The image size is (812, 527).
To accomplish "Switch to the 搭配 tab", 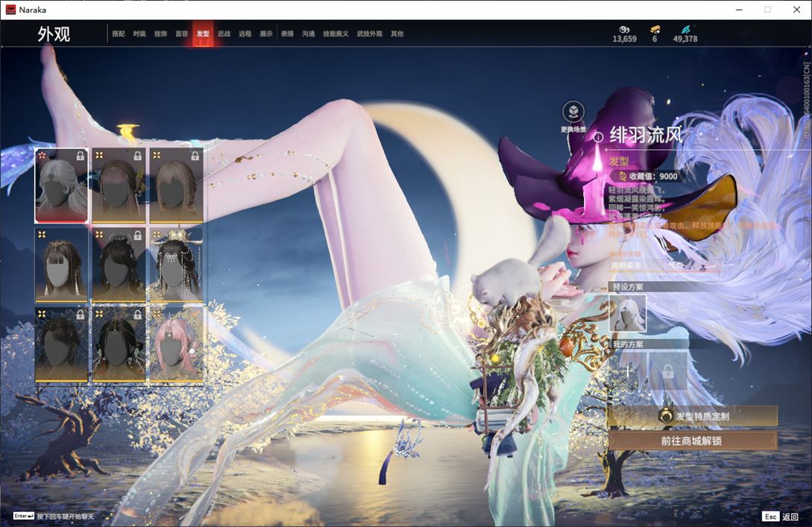I will click(119, 34).
